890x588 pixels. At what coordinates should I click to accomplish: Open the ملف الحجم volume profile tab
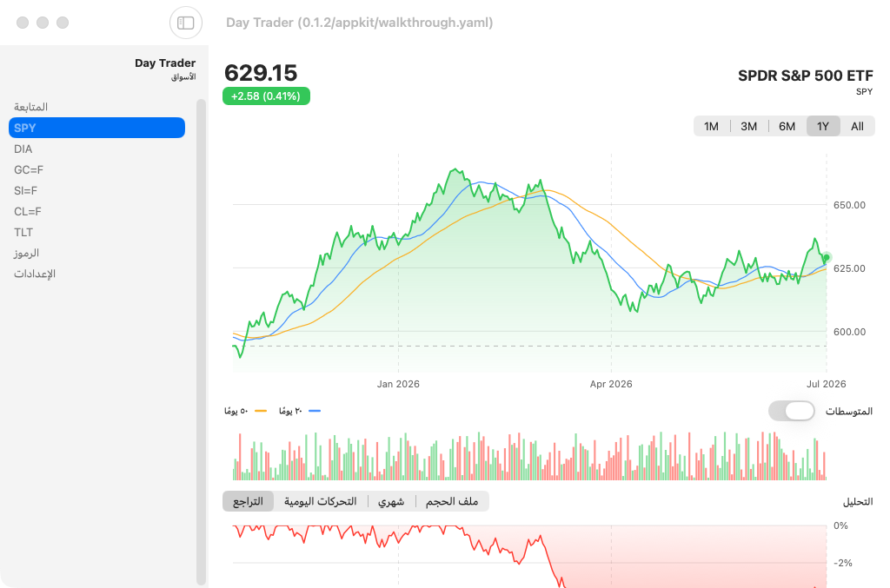point(452,501)
